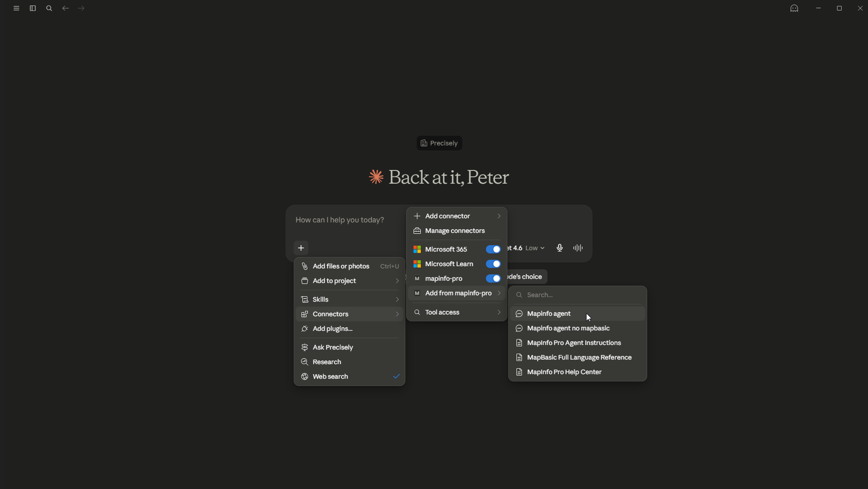The image size is (868, 489).
Task: Switch off the mapinfo-pro connector toggle
Action: point(493,278)
